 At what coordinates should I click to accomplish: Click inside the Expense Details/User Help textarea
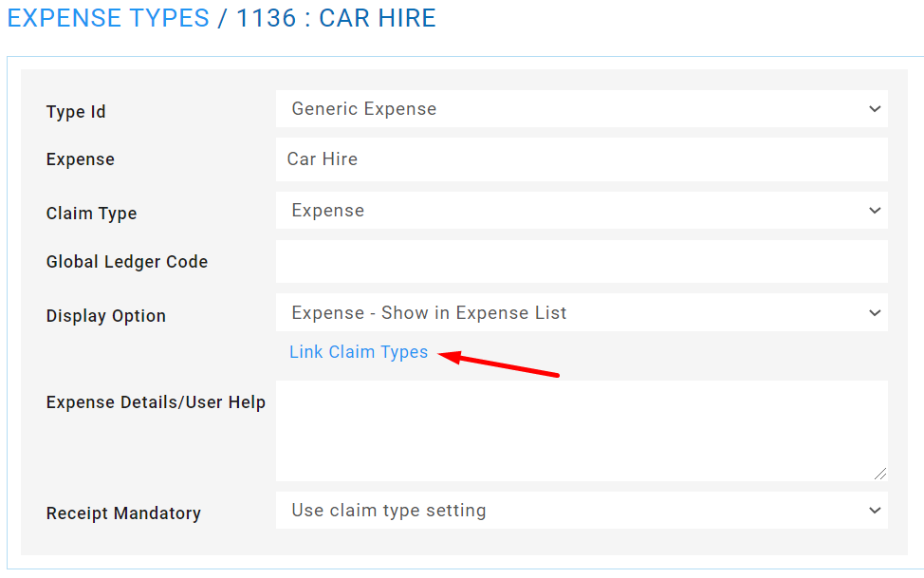(581, 431)
